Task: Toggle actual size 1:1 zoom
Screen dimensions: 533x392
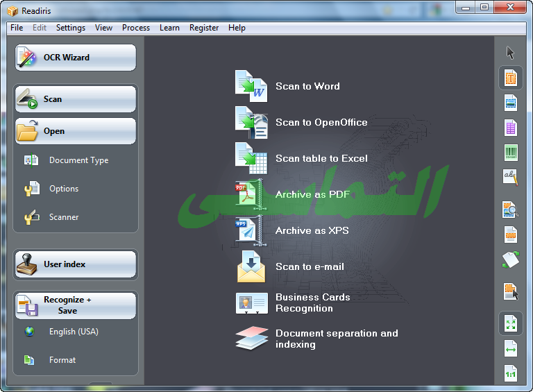Action: coord(511,373)
